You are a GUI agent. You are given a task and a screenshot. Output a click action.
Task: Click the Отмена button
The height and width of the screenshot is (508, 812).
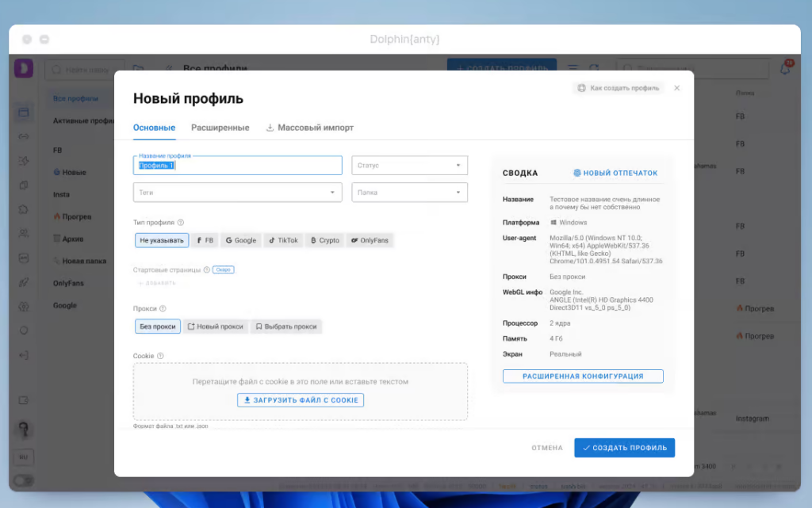pyautogui.click(x=547, y=448)
